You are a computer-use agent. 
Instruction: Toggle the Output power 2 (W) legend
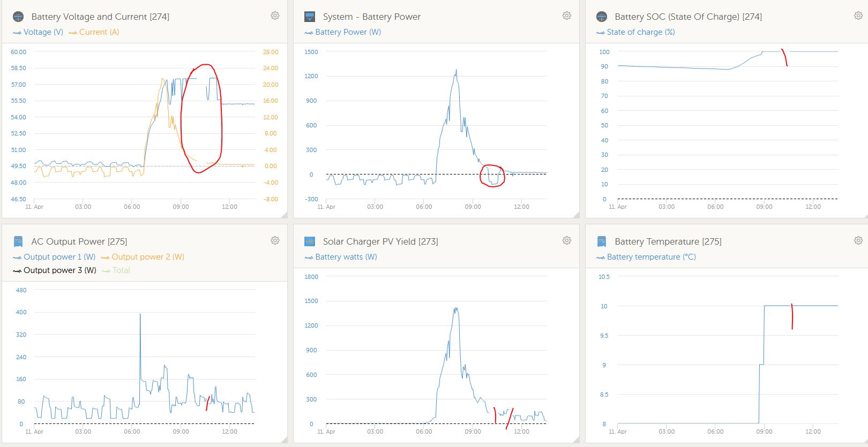(x=143, y=257)
